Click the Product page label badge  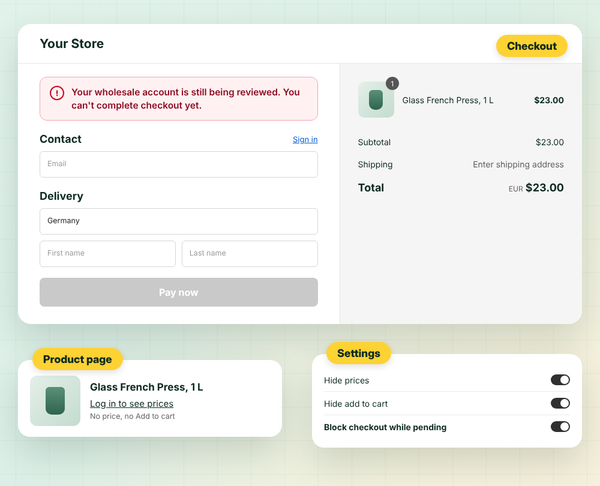click(77, 359)
